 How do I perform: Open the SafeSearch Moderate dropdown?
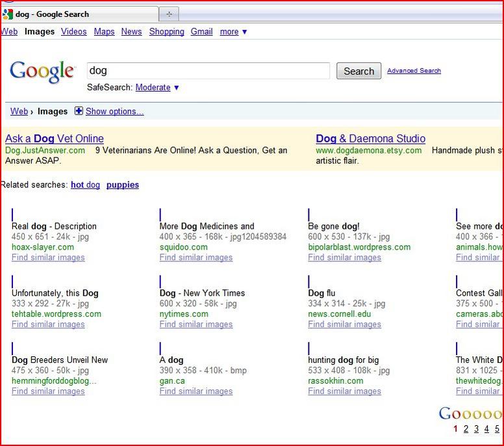click(157, 87)
